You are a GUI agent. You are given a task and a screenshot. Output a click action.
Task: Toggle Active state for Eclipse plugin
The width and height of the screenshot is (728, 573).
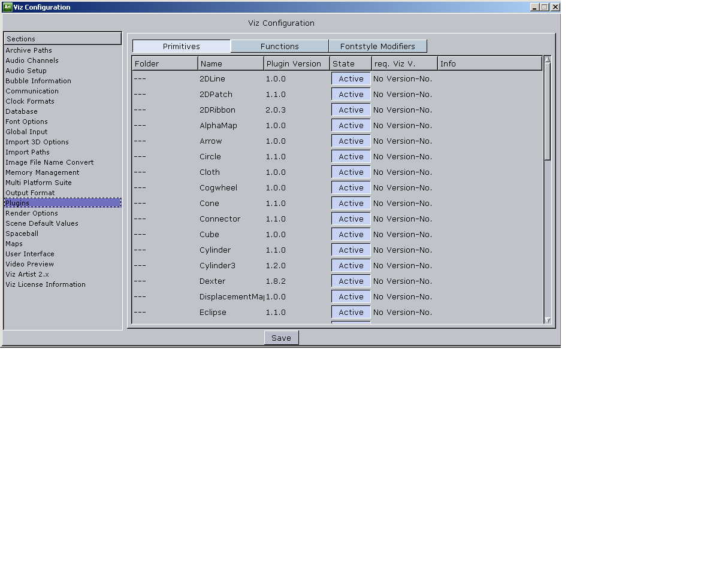(x=351, y=313)
